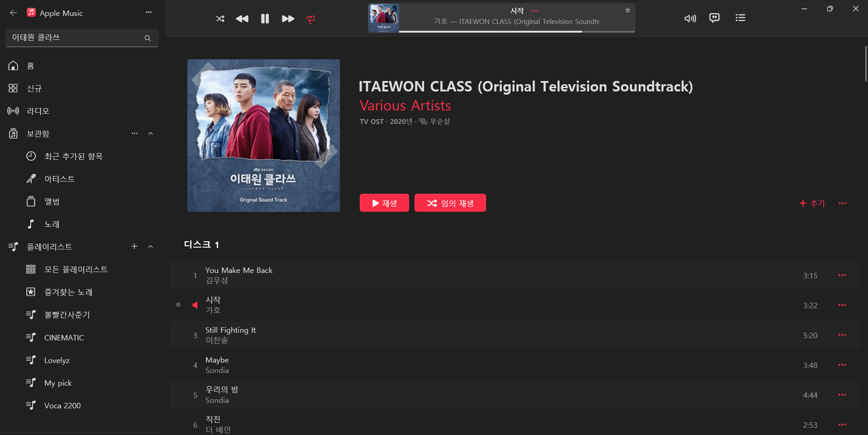Open the Various Artists link

405,105
